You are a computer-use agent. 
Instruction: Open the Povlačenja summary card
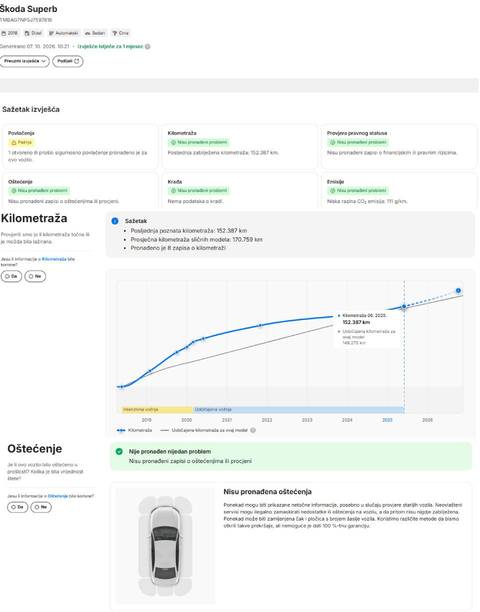coord(80,147)
